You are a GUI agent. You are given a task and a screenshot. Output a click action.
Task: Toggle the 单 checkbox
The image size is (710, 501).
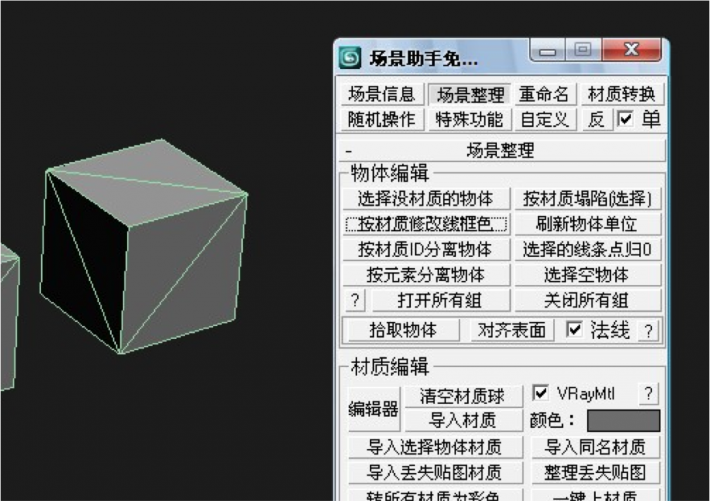(625, 120)
